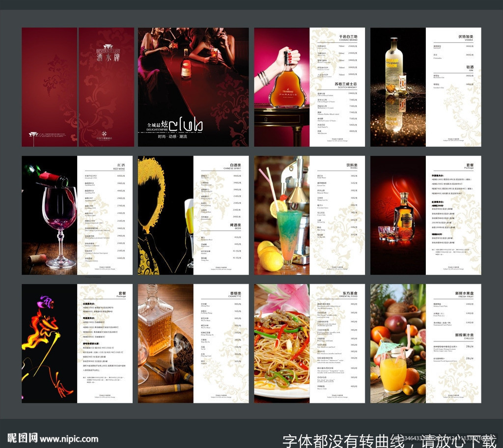The image size is (503, 448).
Task: Select the golden silhouette woman illustration
Action: tap(166, 215)
